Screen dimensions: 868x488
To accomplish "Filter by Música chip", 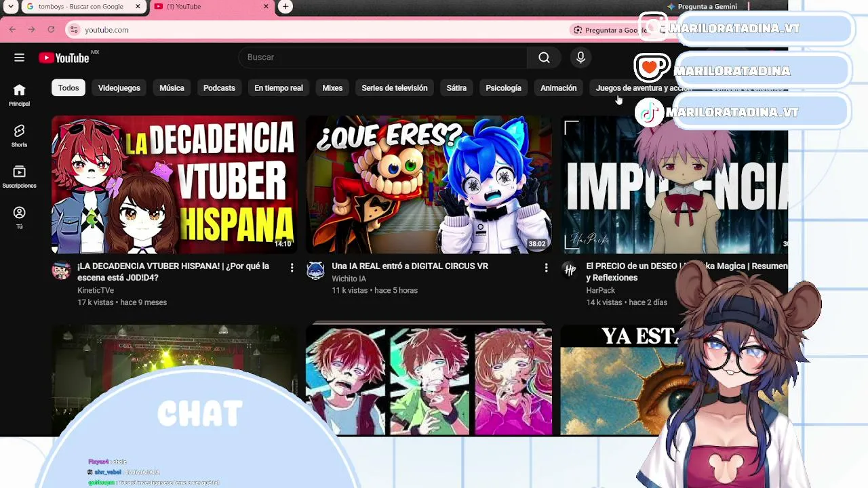I will click(x=172, y=88).
